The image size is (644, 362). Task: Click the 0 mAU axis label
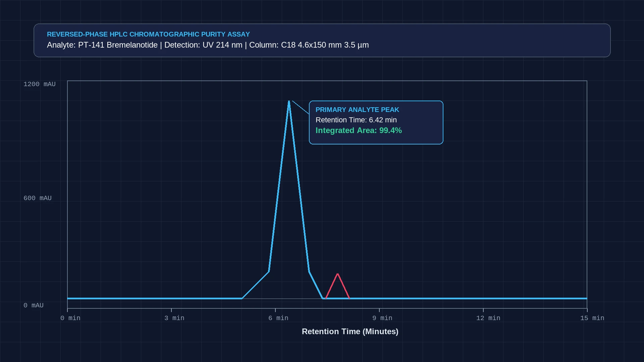[34, 305]
